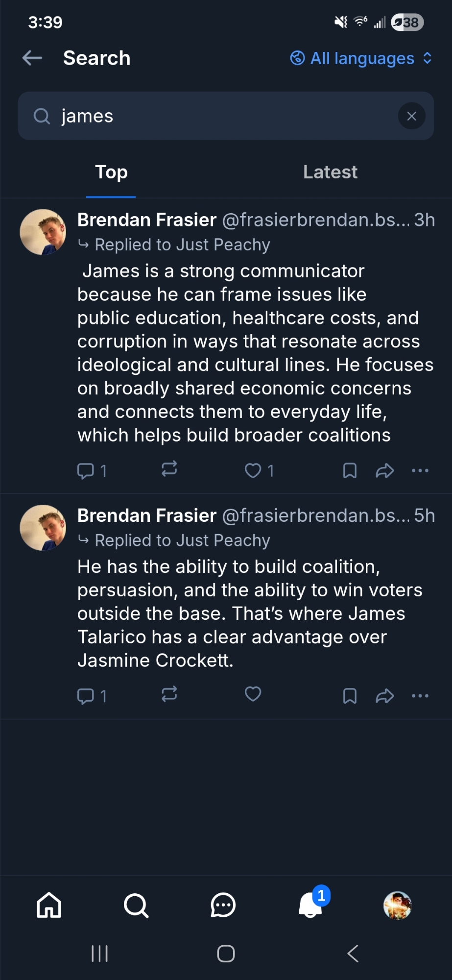Clear the search field text
This screenshot has width=452, height=980.
click(411, 116)
